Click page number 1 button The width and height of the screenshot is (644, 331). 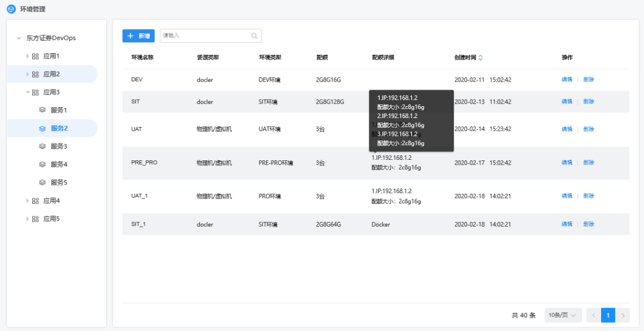tap(608, 315)
